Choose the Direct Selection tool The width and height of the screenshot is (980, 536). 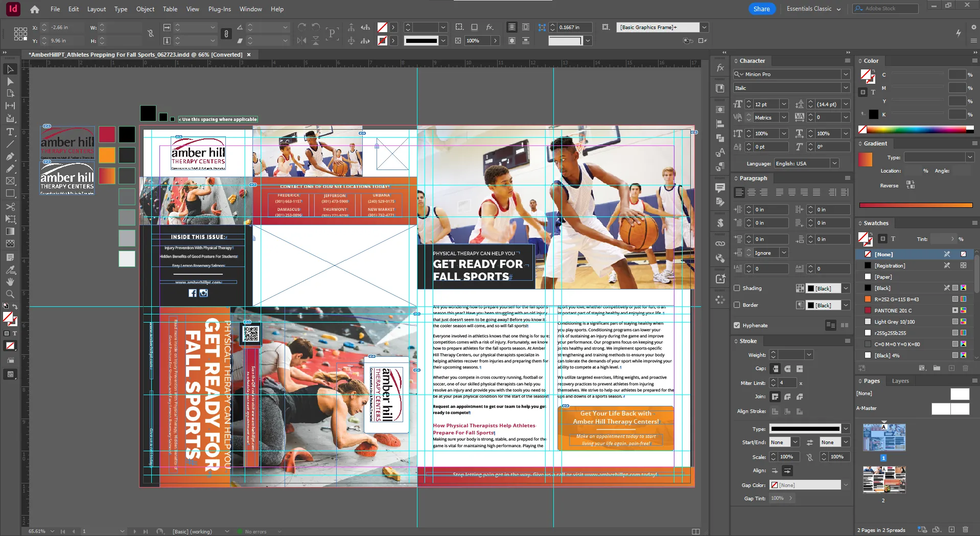coord(10,82)
